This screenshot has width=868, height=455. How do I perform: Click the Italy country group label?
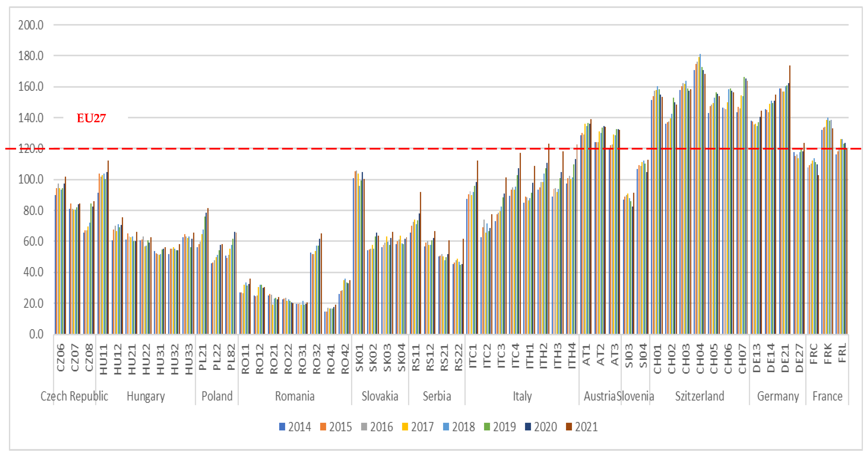(522, 396)
